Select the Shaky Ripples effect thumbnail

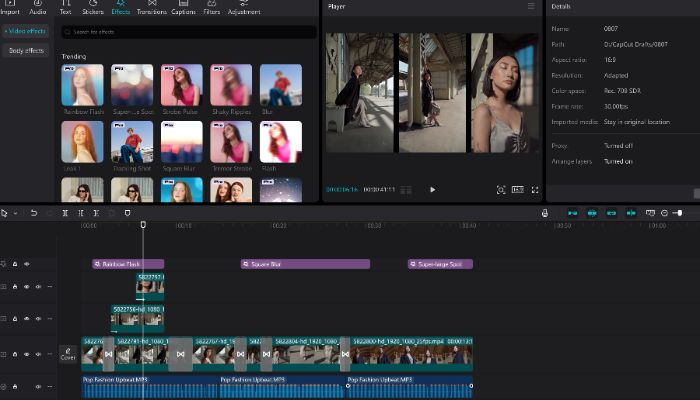click(x=231, y=85)
